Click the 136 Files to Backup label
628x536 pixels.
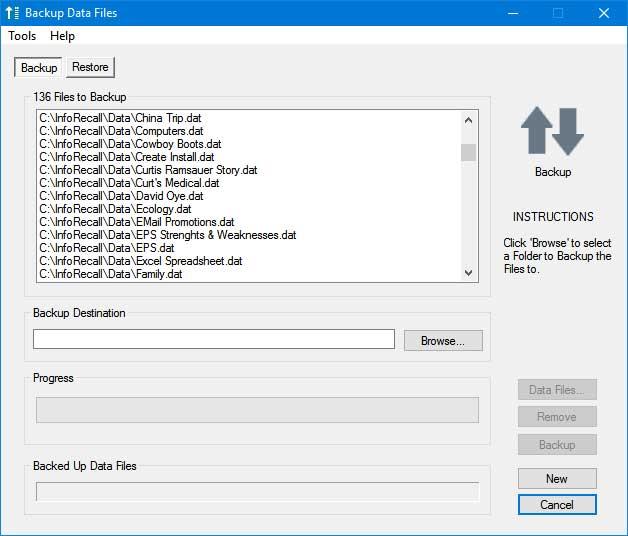80,97
